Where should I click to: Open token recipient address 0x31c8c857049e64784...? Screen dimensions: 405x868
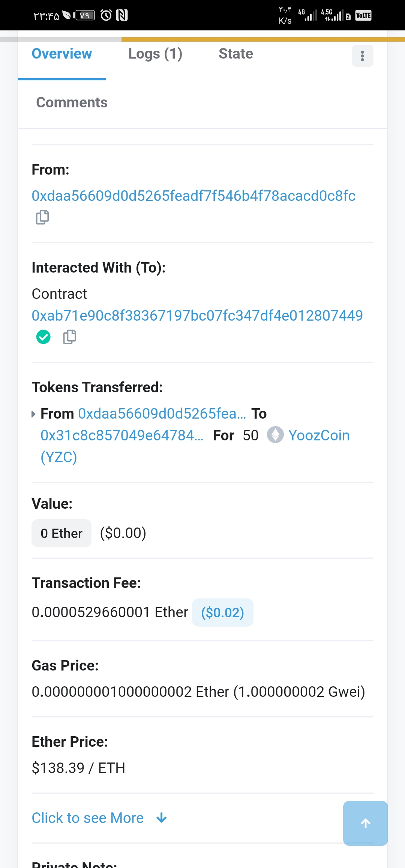[x=122, y=435]
